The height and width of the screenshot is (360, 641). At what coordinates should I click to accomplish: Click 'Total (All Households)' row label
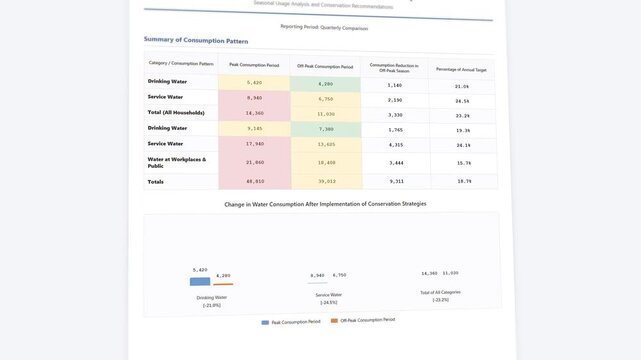(176, 112)
